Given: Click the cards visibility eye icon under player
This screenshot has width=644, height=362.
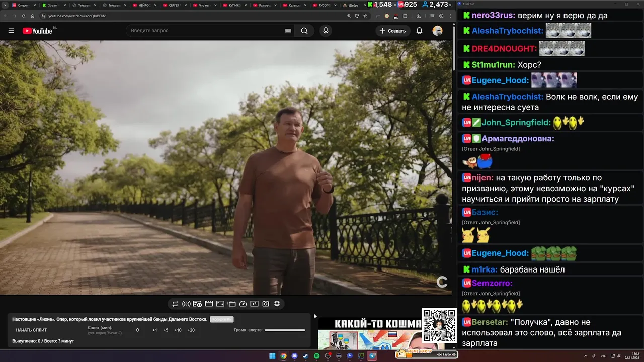Looking at the screenshot, I should tap(198, 304).
